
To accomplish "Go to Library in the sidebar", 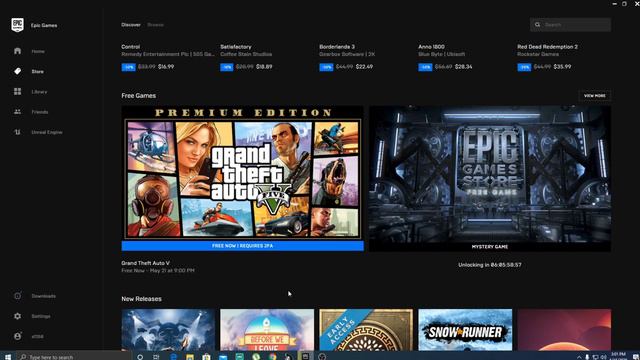I will coord(39,91).
